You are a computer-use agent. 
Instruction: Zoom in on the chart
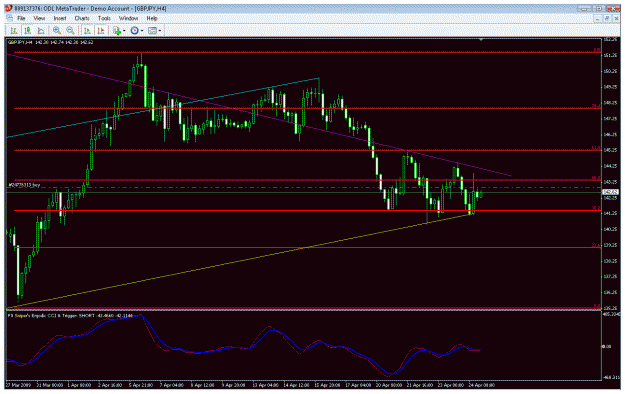(x=57, y=31)
